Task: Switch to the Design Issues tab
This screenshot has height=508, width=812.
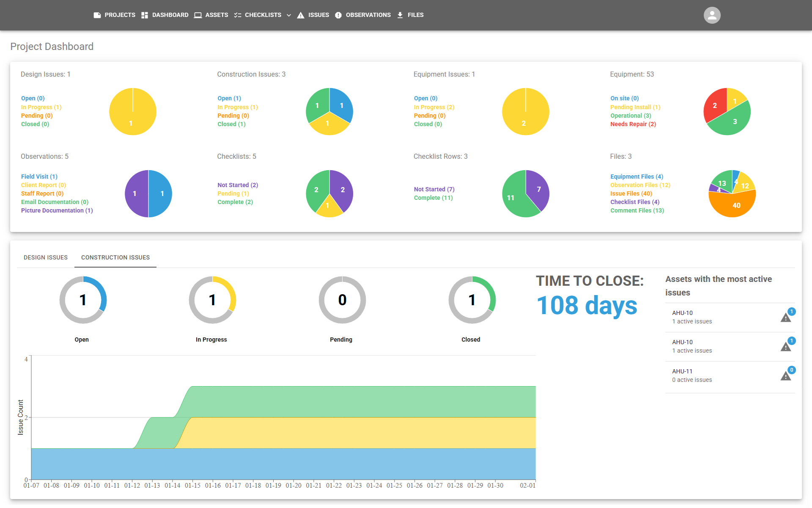Action: [x=46, y=257]
